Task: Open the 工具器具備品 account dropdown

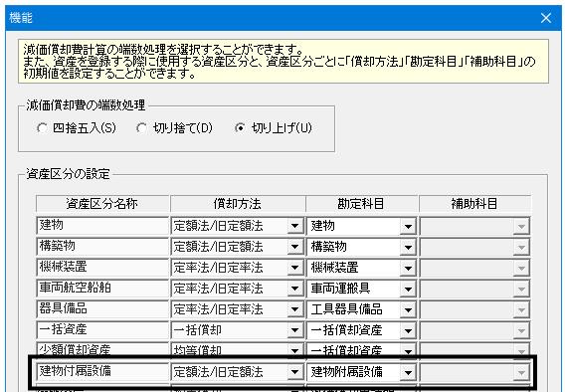Action: pyautogui.click(x=408, y=309)
